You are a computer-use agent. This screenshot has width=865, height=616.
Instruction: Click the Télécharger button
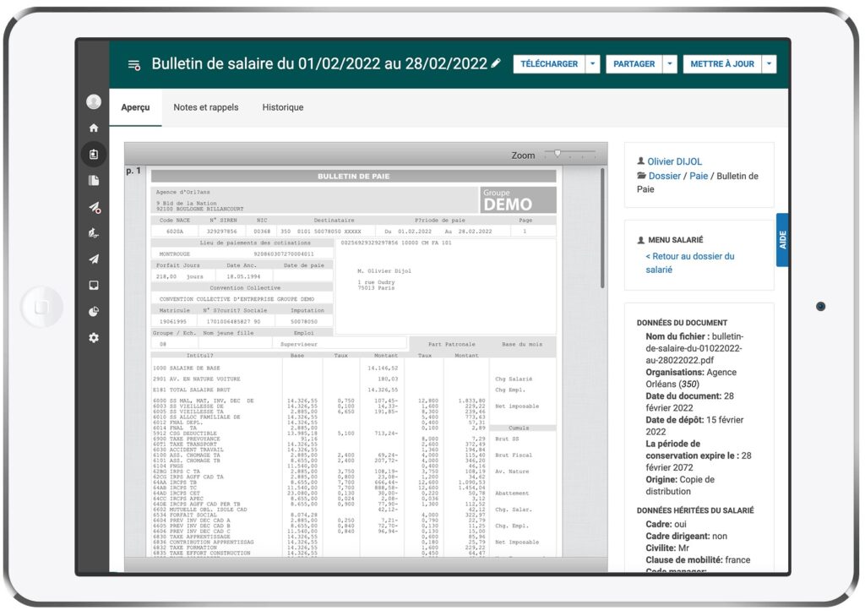coord(549,64)
